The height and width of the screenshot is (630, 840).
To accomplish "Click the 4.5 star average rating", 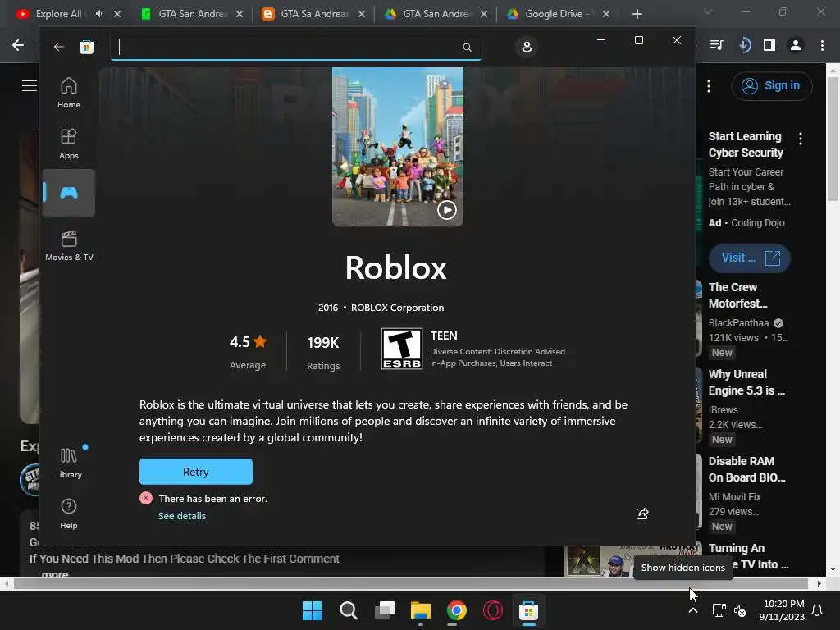I will [x=248, y=351].
